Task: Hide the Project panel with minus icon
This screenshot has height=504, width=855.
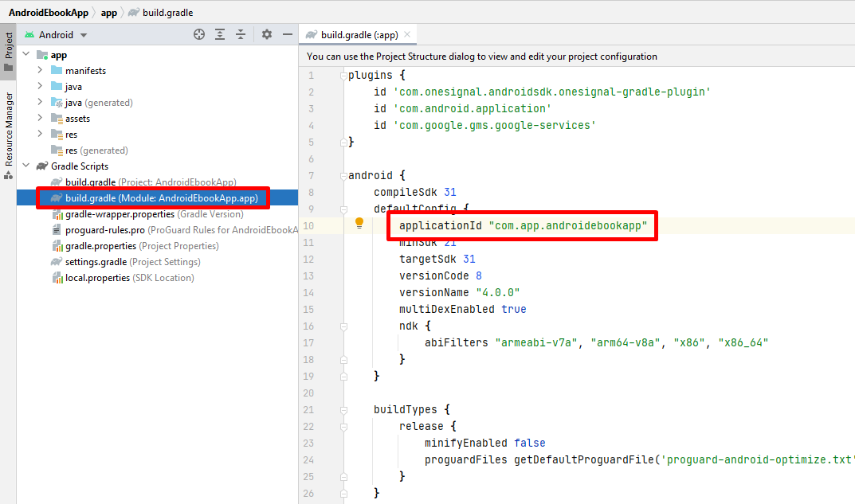Action: (x=288, y=35)
